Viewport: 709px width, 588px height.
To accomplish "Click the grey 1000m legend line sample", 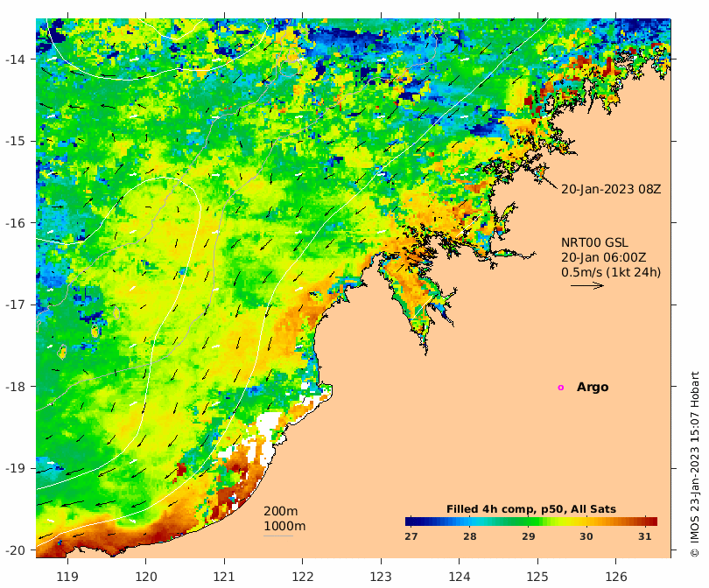I will 278,536.
